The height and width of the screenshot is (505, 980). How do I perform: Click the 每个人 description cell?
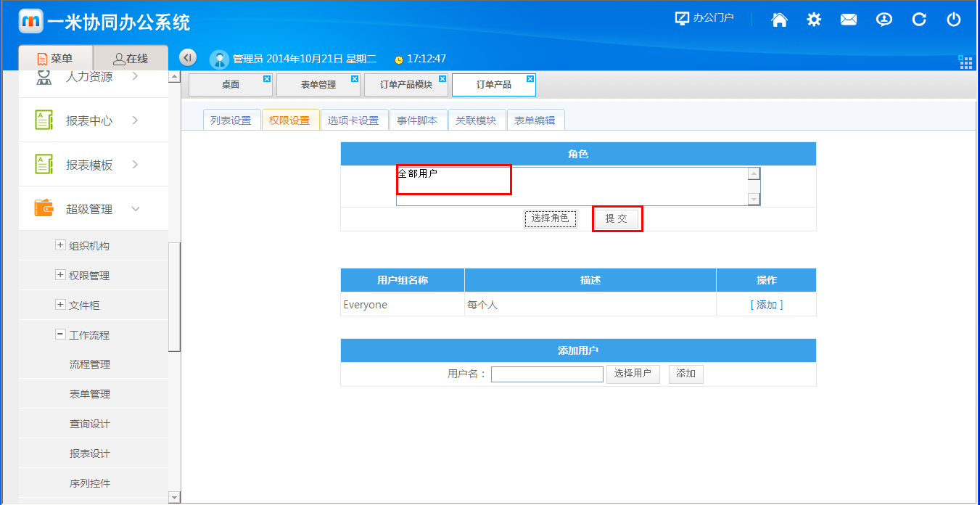click(590, 305)
